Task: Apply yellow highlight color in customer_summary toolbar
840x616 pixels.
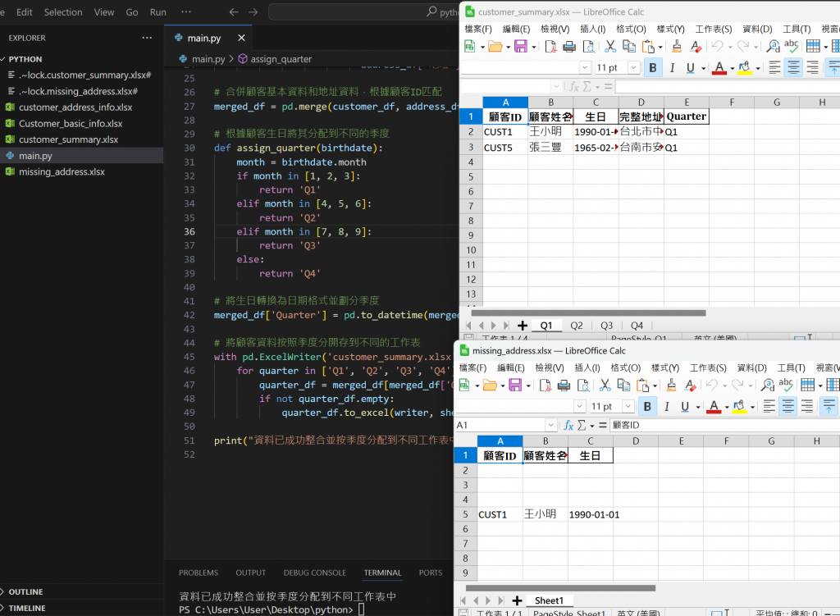Action: [x=744, y=68]
